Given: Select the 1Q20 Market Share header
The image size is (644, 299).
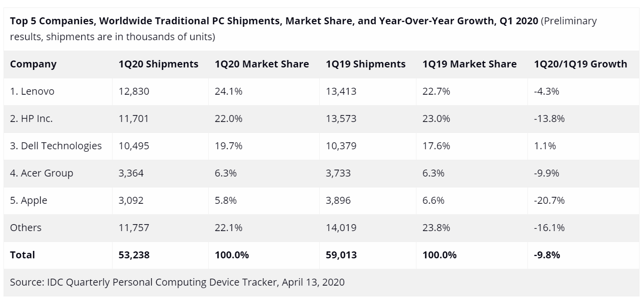Looking at the screenshot, I should click(261, 64).
